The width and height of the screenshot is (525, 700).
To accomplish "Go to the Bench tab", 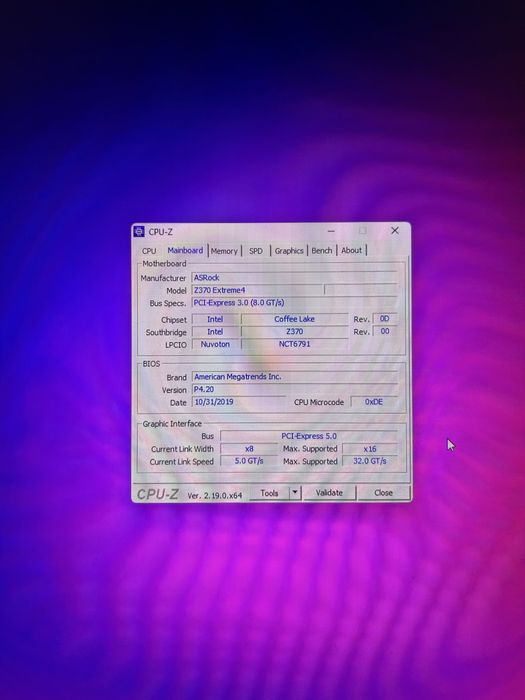I will (322, 250).
